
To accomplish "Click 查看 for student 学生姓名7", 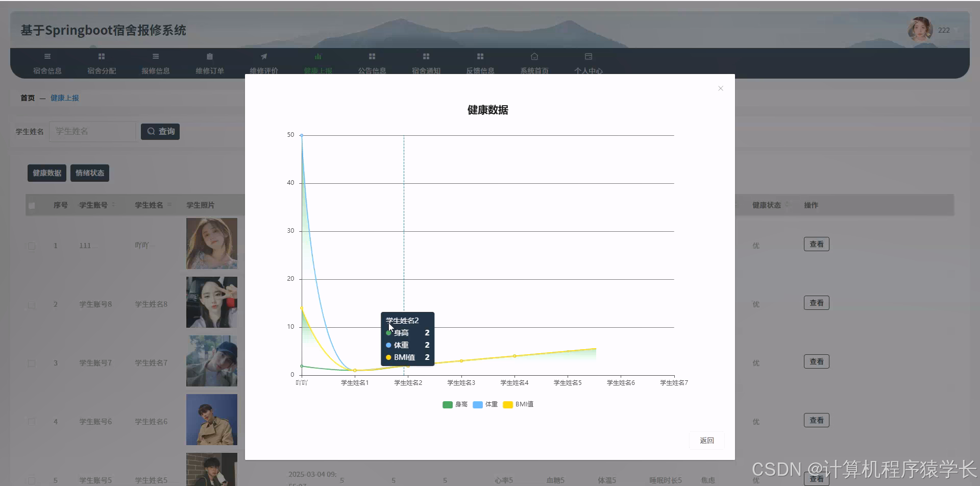I will (x=816, y=361).
